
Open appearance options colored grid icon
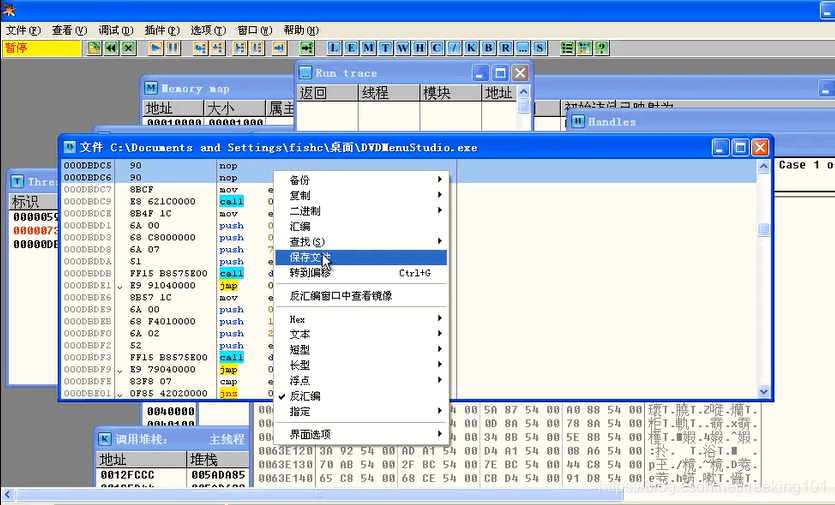pos(584,48)
